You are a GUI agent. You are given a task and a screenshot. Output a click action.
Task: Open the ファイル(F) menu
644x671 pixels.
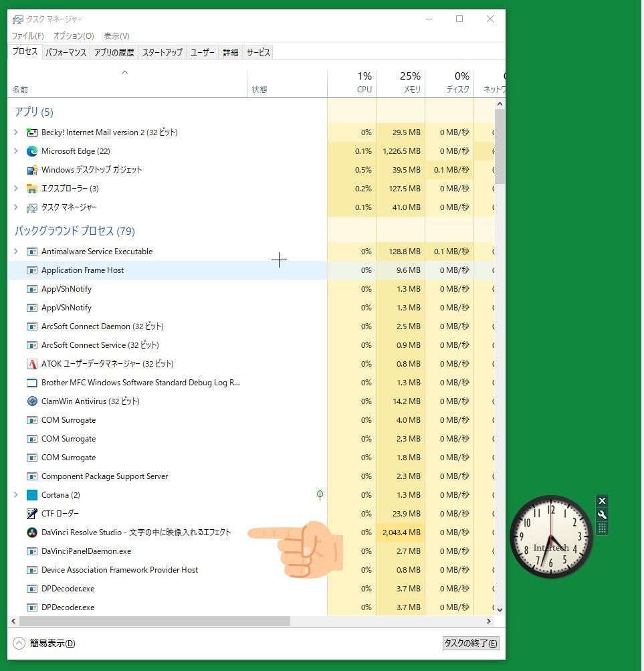(27, 36)
